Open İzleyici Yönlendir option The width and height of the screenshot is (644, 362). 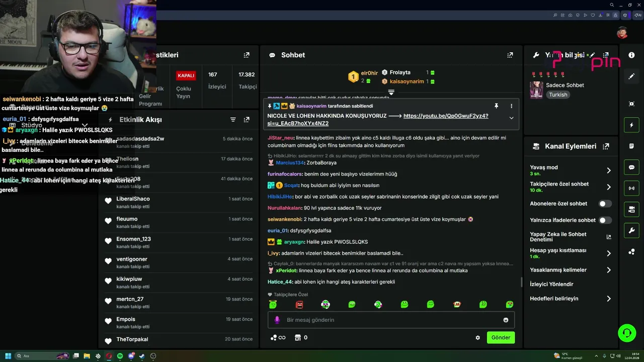tap(551, 284)
